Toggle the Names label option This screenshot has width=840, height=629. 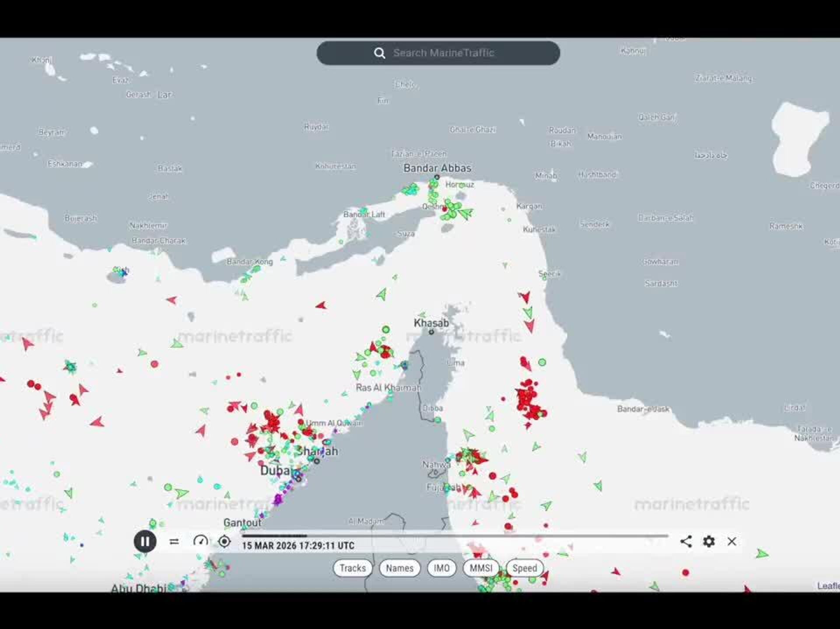point(399,568)
